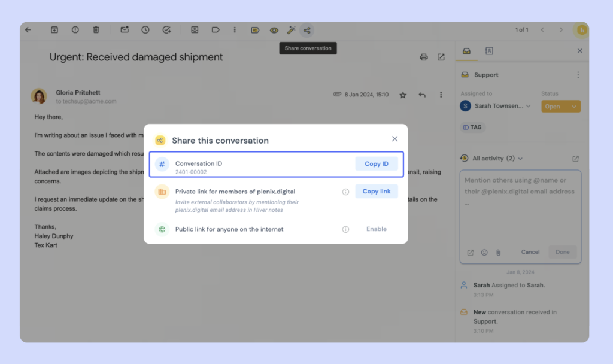Screen dimensions: 613x364
Task: Open the email in a new window
Action: (x=441, y=57)
